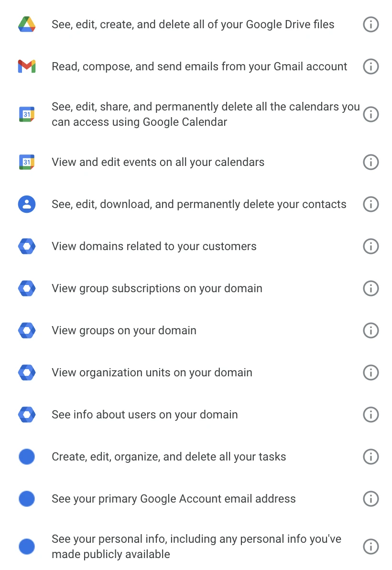Screen dimensions: 392x570
Task: Show info for the tasks permission
Action: tap(371, 457)
